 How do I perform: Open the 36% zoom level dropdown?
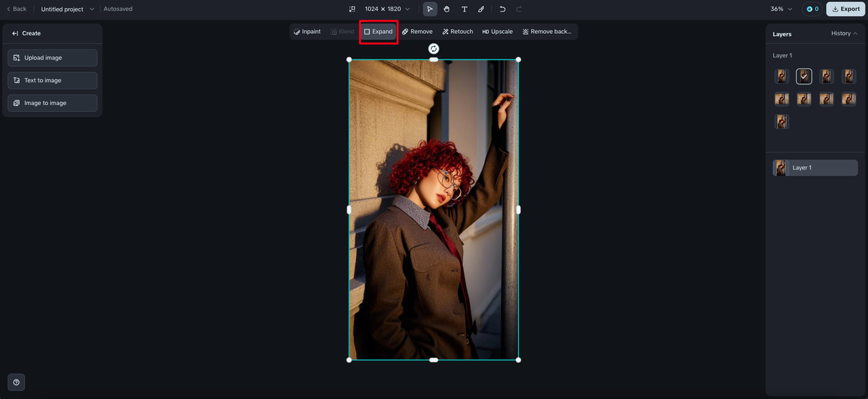[781, 9]
